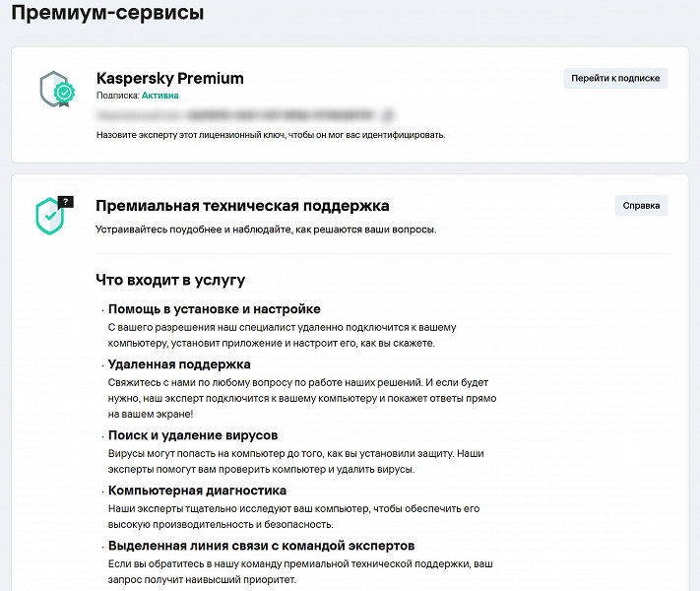Select the Компьютерная диагностика list item
700x591 pixels.
point(197,491)
